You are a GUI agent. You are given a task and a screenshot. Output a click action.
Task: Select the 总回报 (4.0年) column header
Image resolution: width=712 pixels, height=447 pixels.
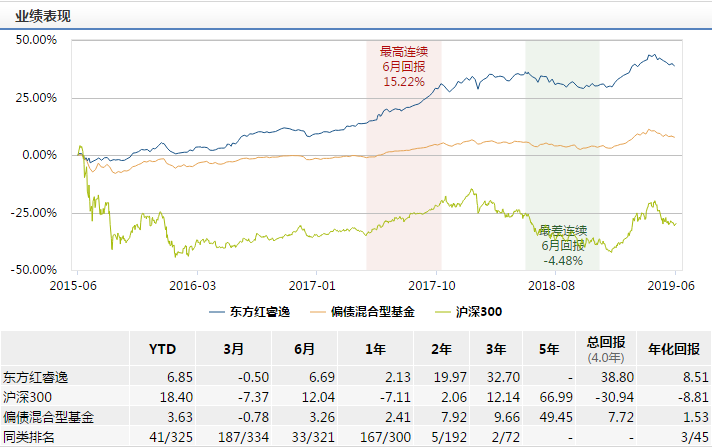click(606, 349)
